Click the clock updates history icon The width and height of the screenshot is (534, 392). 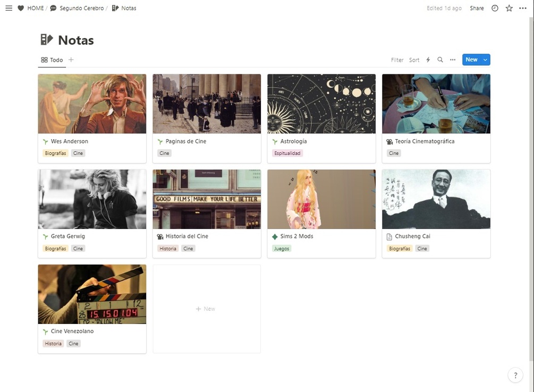coord(495,8)
